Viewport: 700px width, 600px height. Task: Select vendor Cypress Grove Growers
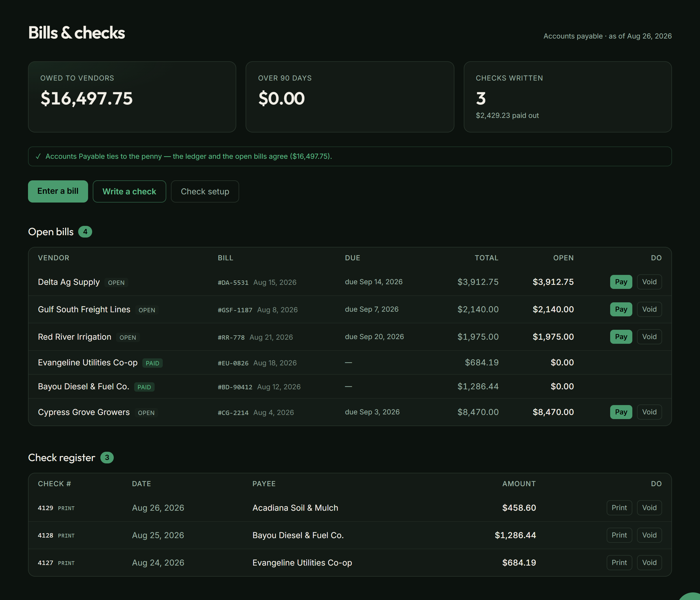pyautogui.click(x=83, y=412)
